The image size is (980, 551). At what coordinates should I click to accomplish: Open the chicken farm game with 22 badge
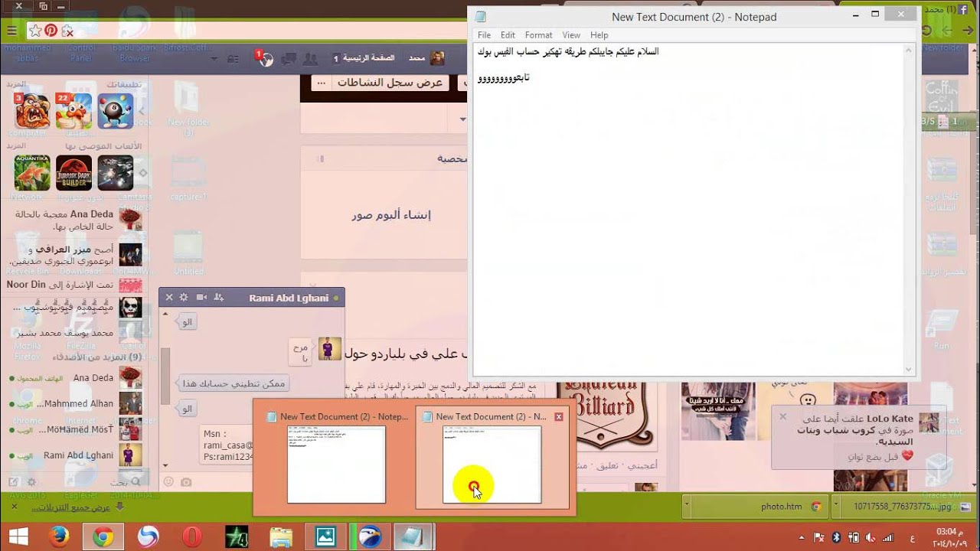coord(73,111)
